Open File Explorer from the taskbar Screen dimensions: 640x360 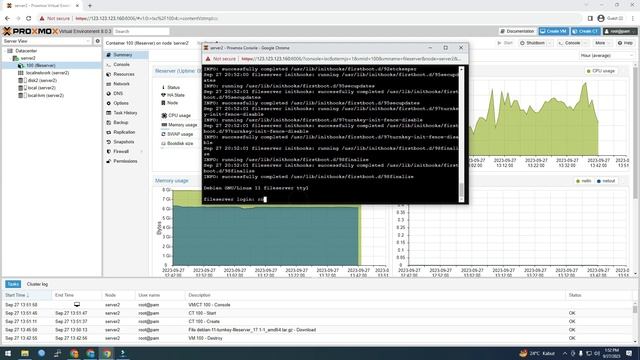click(x=25, y=353)
